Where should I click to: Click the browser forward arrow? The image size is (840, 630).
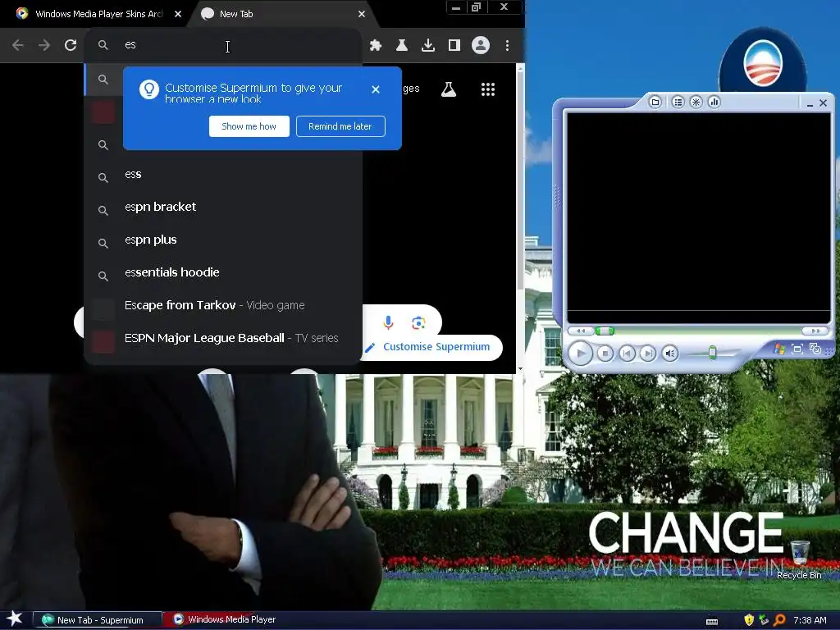coord(44,46)
